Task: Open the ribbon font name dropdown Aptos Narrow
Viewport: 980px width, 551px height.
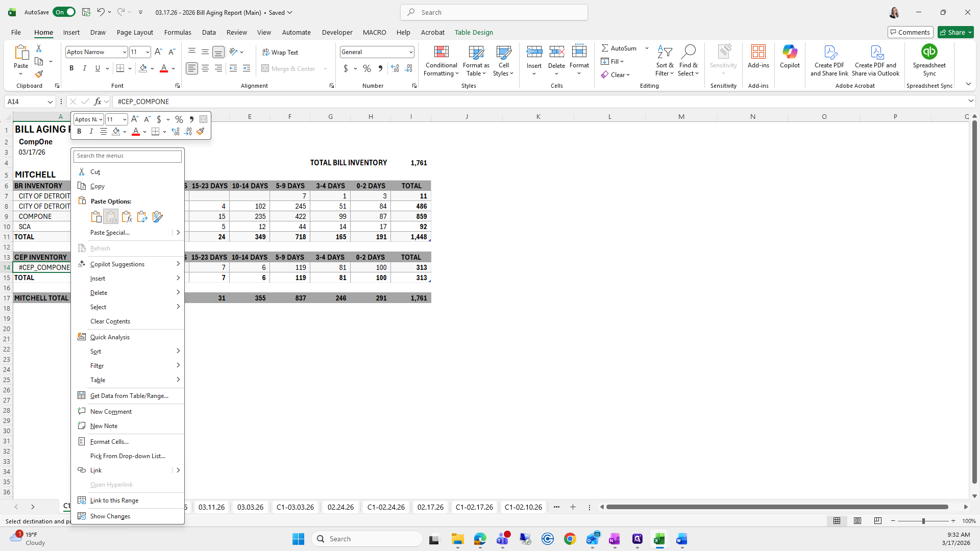Action: tap(124, 52)
